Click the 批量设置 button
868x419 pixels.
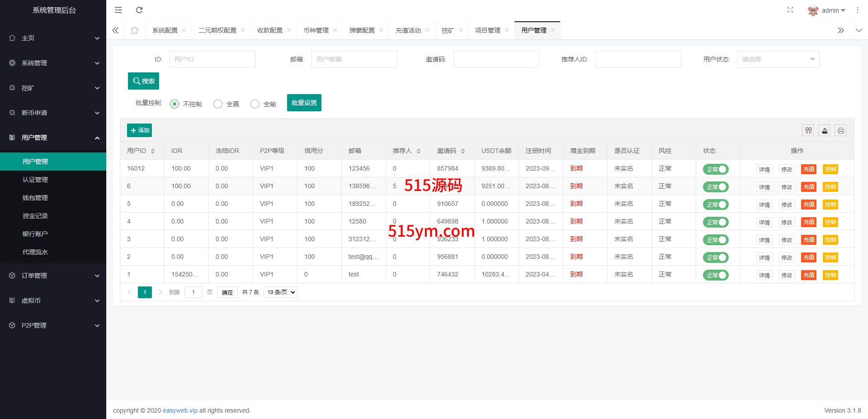[304, 103]
